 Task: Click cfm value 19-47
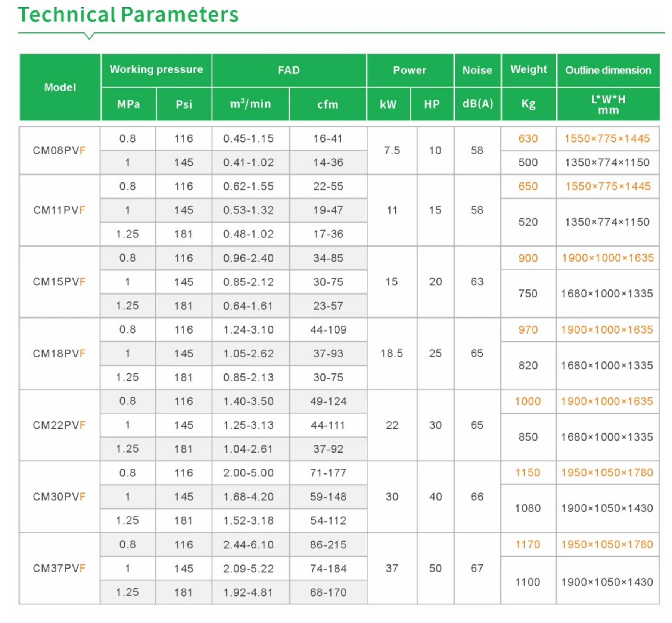coord(328,210)
